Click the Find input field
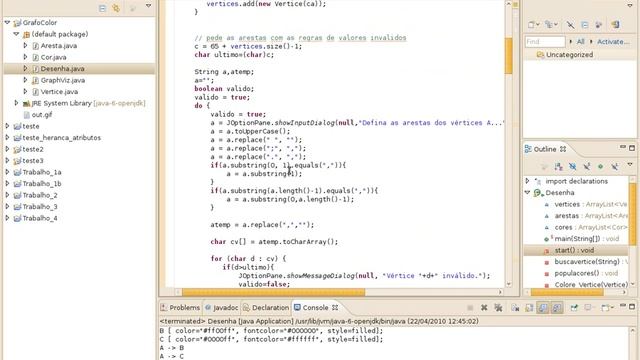 pyautogui.click(x=545, y=42)
